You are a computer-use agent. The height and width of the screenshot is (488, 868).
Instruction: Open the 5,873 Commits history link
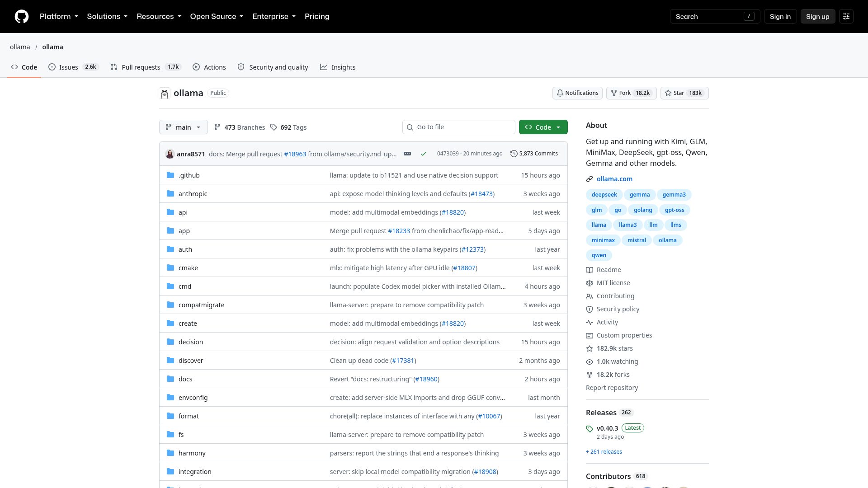pos(534,154)
